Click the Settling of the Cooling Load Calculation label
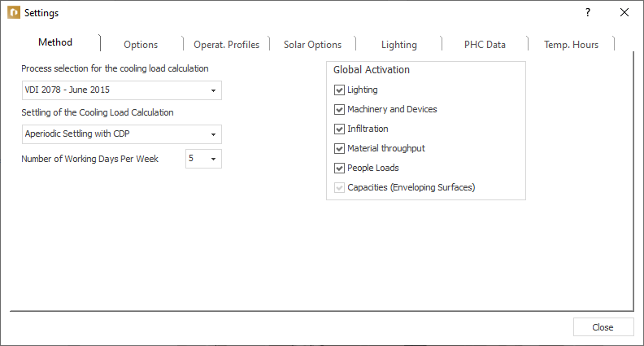 98,112
